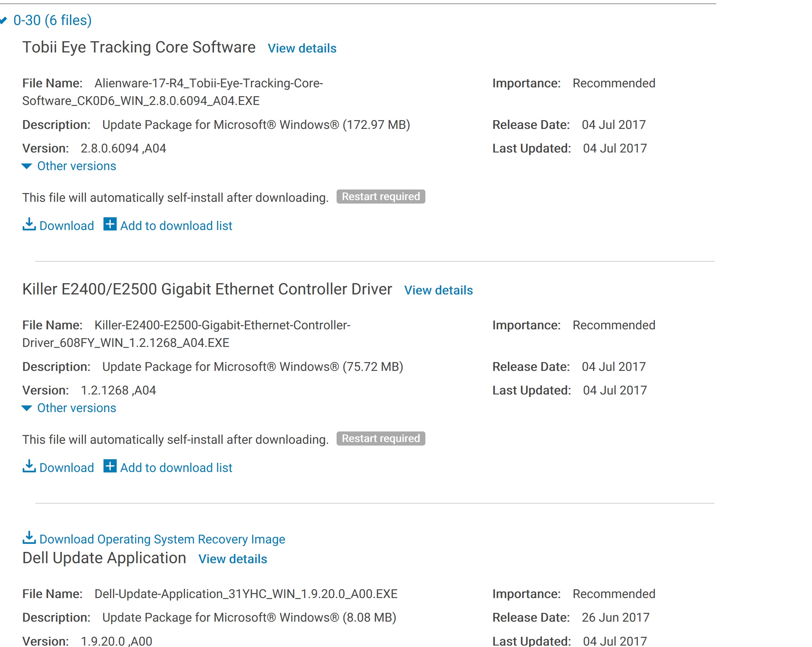Select Dell-Update-Application_31YHC_WIN_1.9.20.0_A00.EXE file name
Image resolution: width=812 pixels, height=647 pixels.
coord(246,594)
